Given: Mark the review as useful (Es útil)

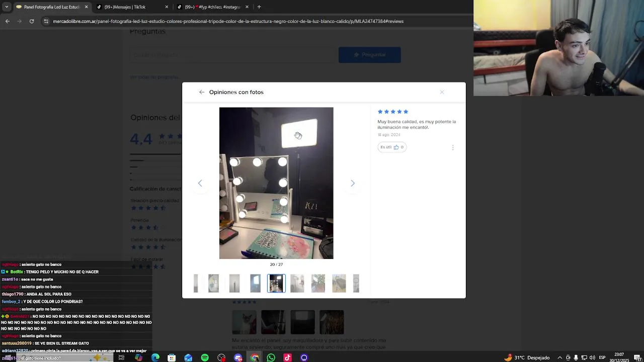Looking at the screenshot, I should (x=392, y=147).
